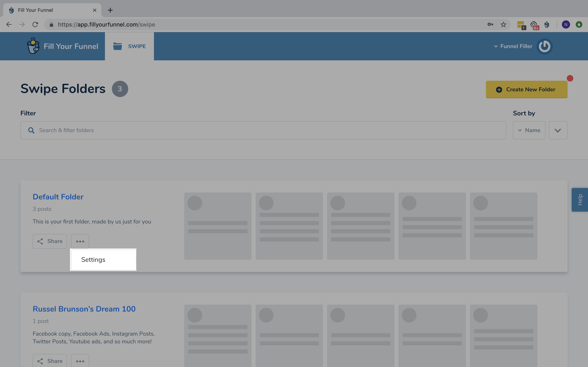This screenshot has width=588, height=367.
Task: Click the Fill Your Funnel logo icon
Action: [x=34, y=46]
